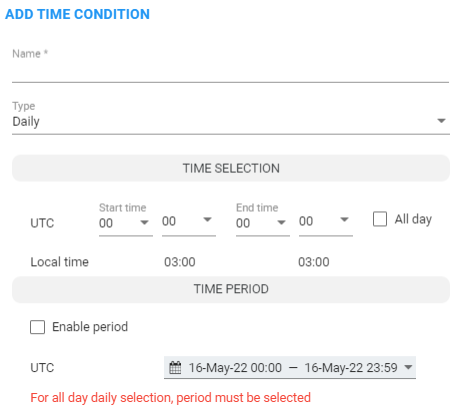Open the UTC date range picker field

pos(290,368)
